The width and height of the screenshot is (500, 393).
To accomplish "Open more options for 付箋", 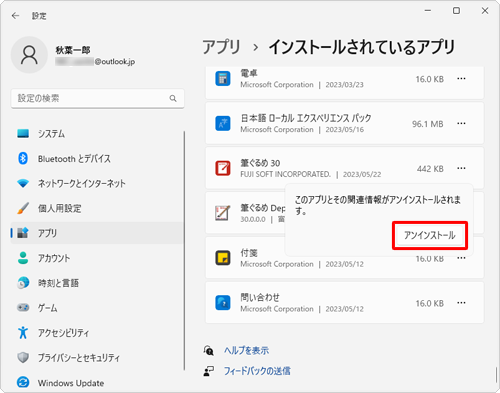I will pos(461,258).
